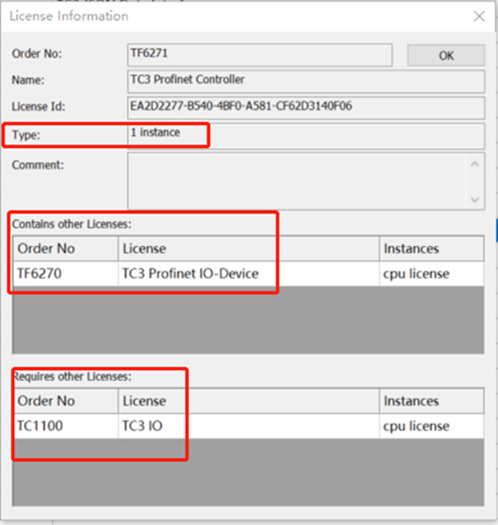Screen dimensions: 498x525
Task: Close the License Information dialog
Action: [x=479, y=16]
